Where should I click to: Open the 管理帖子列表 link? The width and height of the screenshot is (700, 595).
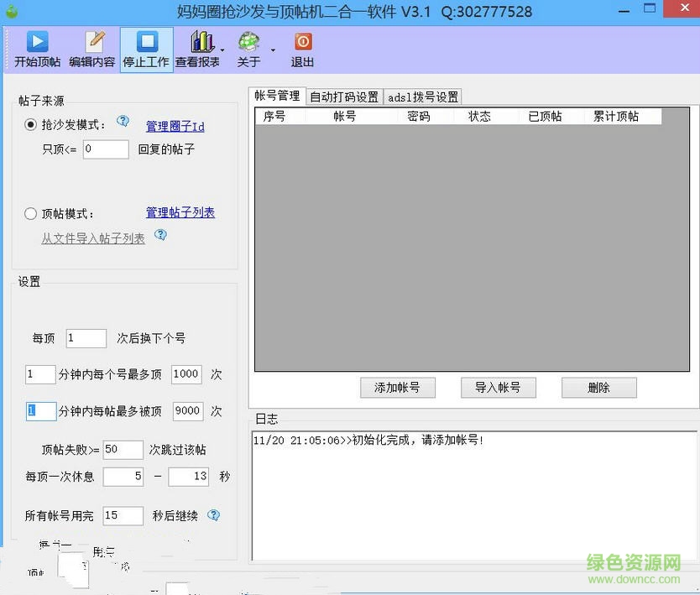click(180, 213)
